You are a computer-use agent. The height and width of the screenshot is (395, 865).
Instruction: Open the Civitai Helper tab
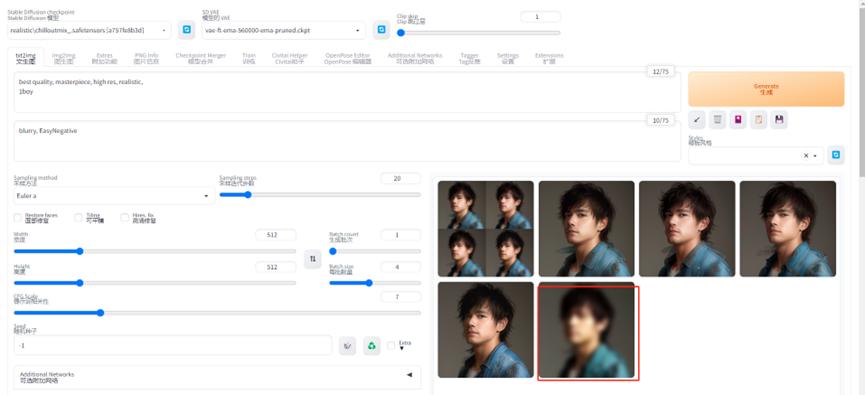290,58
